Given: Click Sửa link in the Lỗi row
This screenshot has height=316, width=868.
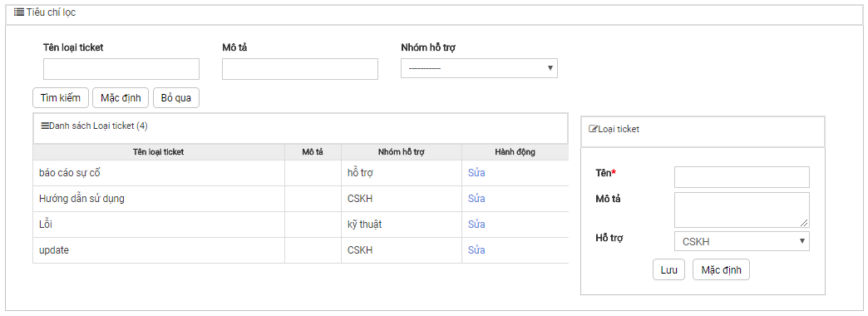Looking at the screenshot, I should [476, 225].
